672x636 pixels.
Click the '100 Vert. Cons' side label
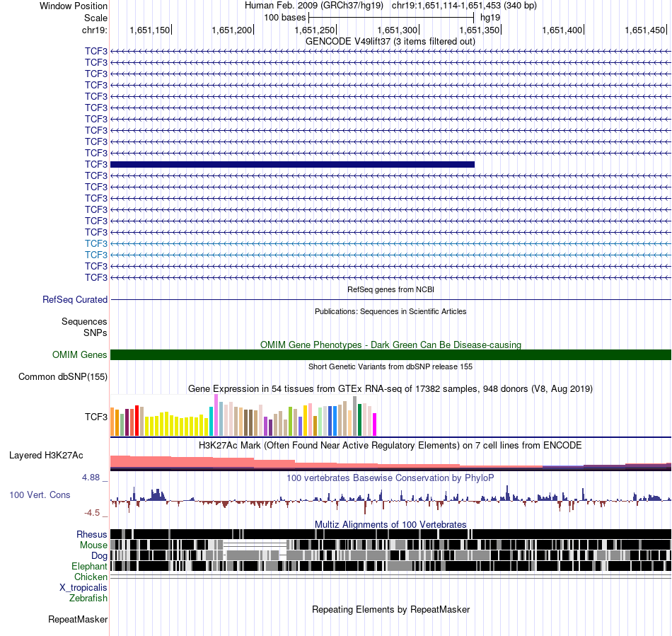pyautogui.click(x=40, y=495)
